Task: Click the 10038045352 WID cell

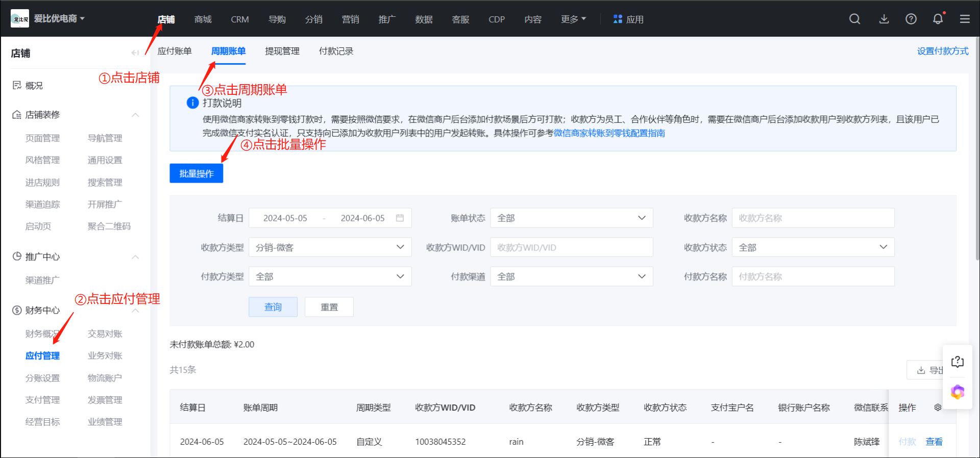Action: [440, 442]
